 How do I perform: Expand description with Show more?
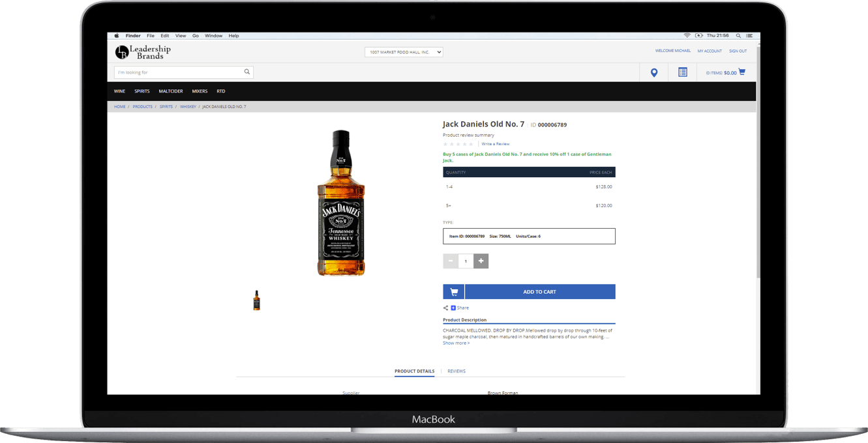[456, 343]
